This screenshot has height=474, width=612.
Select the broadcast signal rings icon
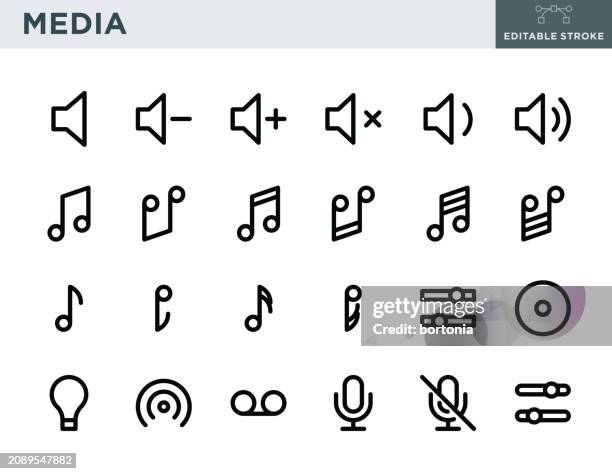(164, 403)
